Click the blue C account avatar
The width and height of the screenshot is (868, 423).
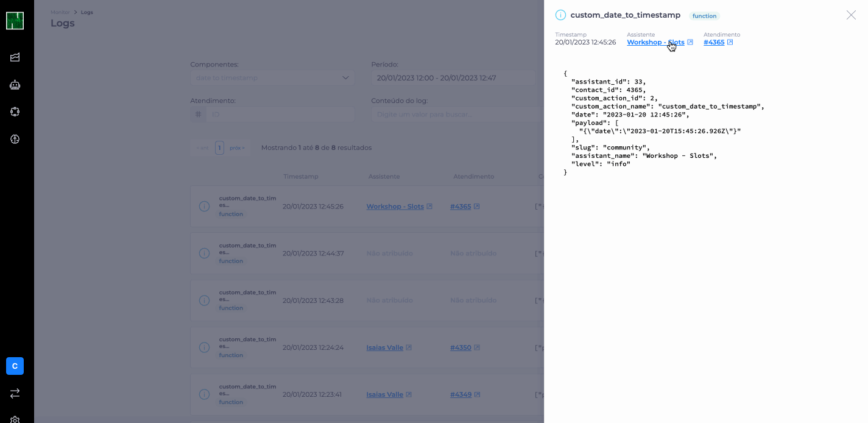click(x=15, y=366)
